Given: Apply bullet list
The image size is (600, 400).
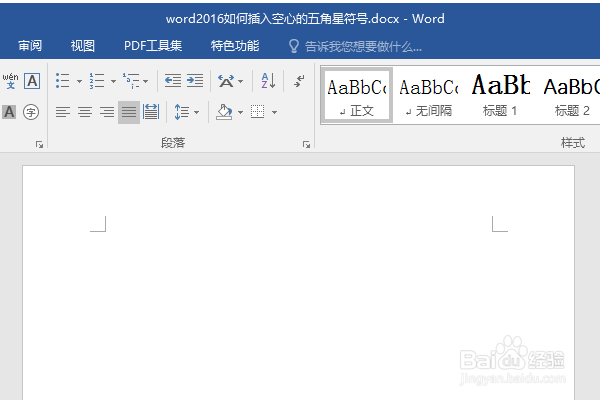Looking at the screenshot, I should (x=62, y=81).
